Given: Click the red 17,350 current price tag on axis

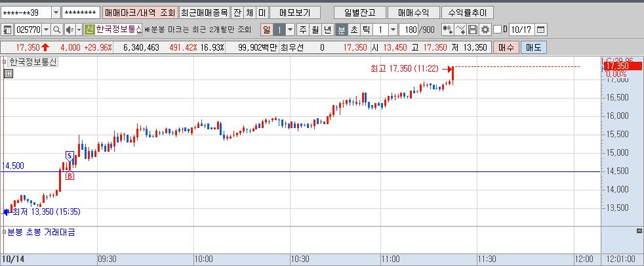Looking at the screenshot, I should point(623,66).
